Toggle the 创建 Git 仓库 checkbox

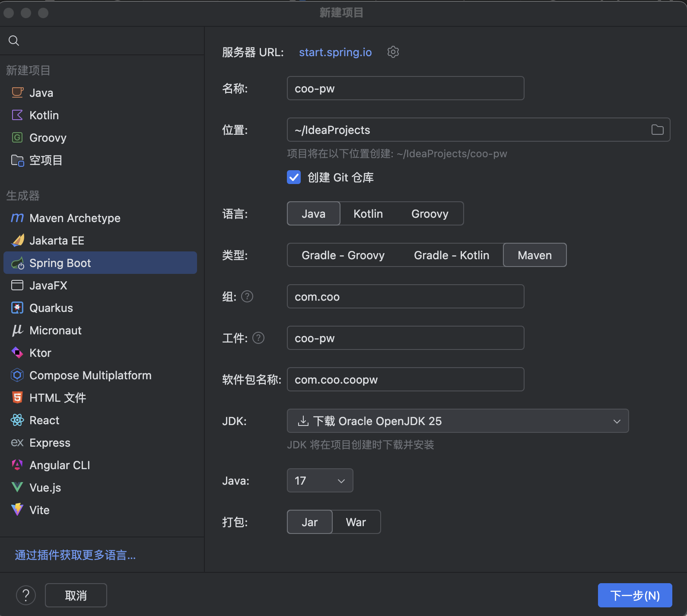coord(294,177)
